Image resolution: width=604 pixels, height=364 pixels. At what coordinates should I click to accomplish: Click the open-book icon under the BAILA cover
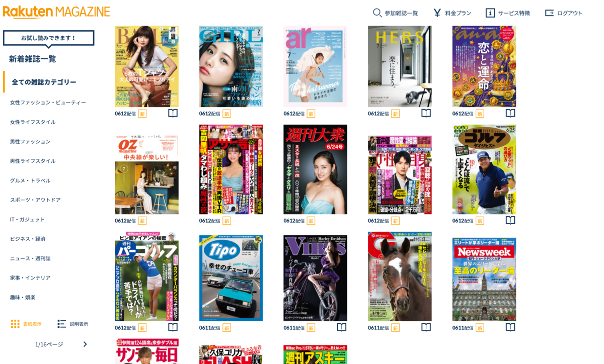coord(173,113)
